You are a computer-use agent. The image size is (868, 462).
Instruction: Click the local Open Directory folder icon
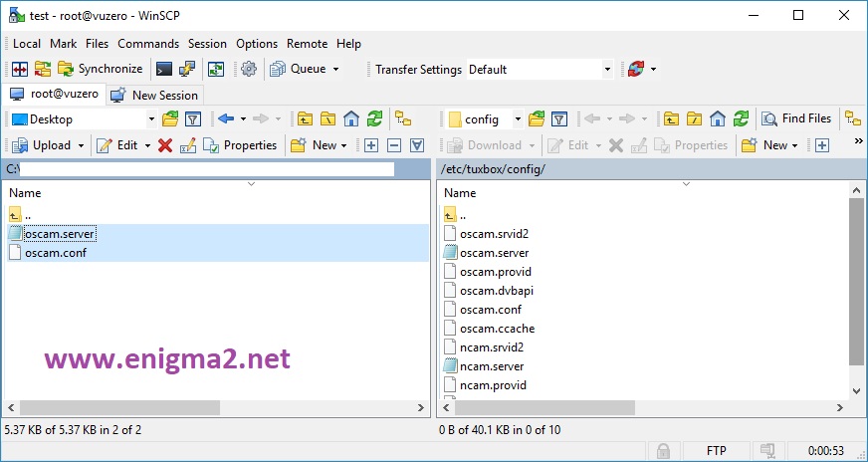[x=170, y=119]
